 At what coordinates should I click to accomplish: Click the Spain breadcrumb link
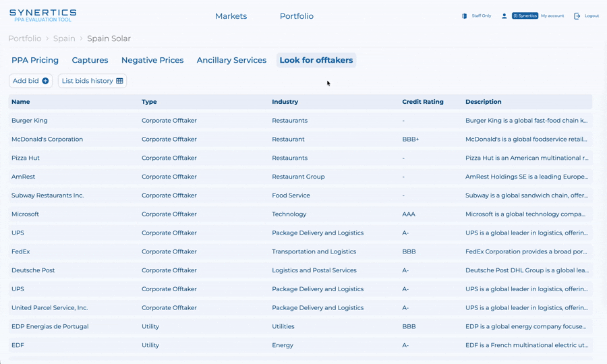tap(64, 38)
